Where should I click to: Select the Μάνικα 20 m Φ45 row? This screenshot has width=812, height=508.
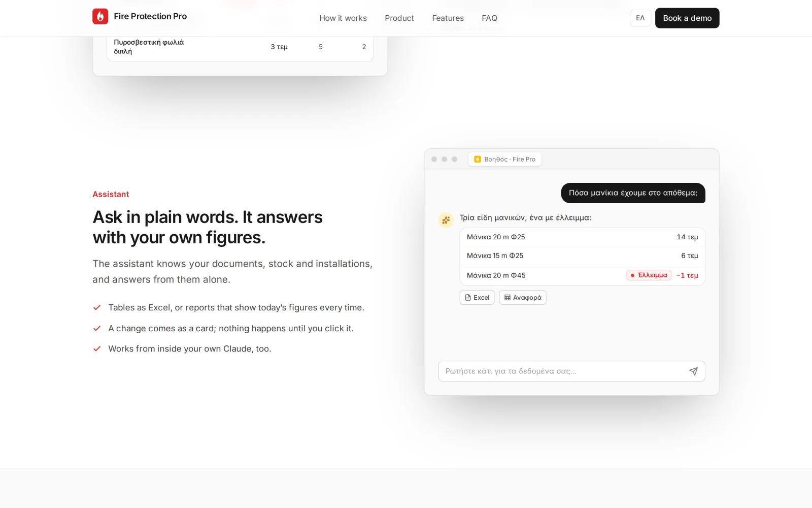582,275
